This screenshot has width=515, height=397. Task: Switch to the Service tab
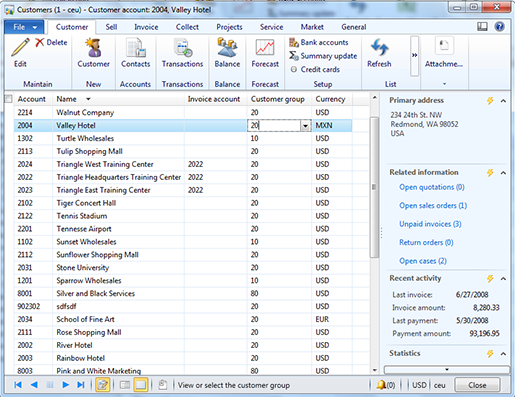[271, 27]
